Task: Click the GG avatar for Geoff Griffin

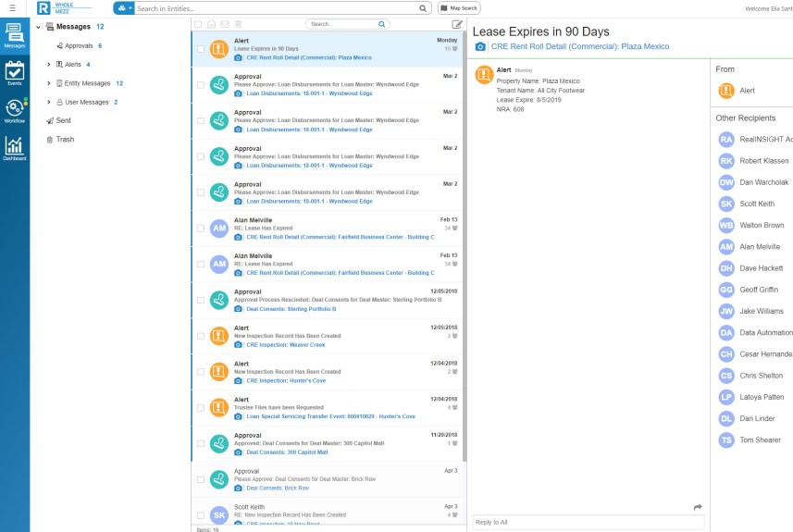Action: click(x=726, y=290)
